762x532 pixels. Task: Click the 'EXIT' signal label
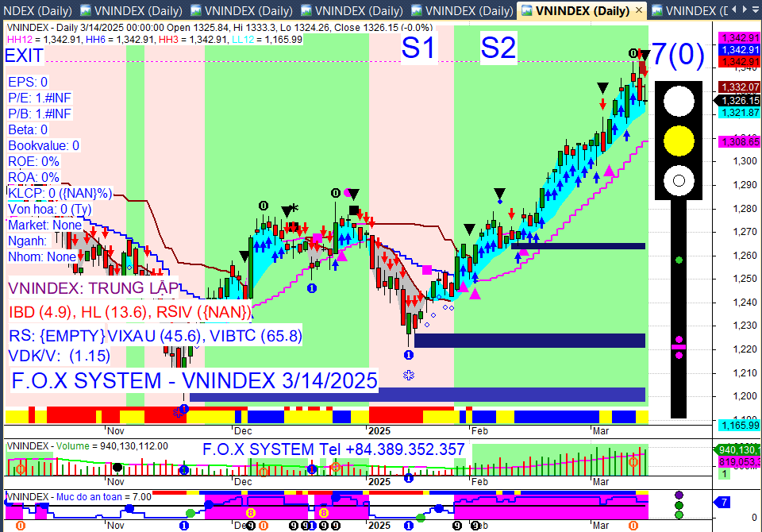(24, 56)
